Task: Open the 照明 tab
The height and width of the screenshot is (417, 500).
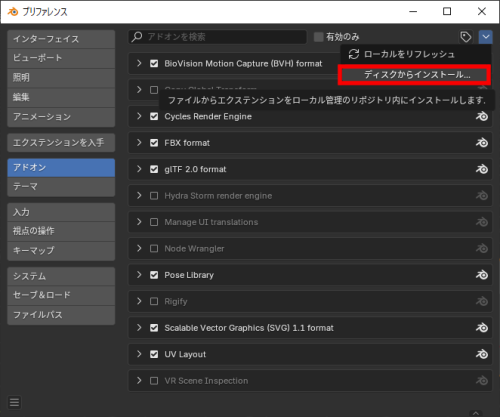Action: pyautogui.click(x=61, y=78)
